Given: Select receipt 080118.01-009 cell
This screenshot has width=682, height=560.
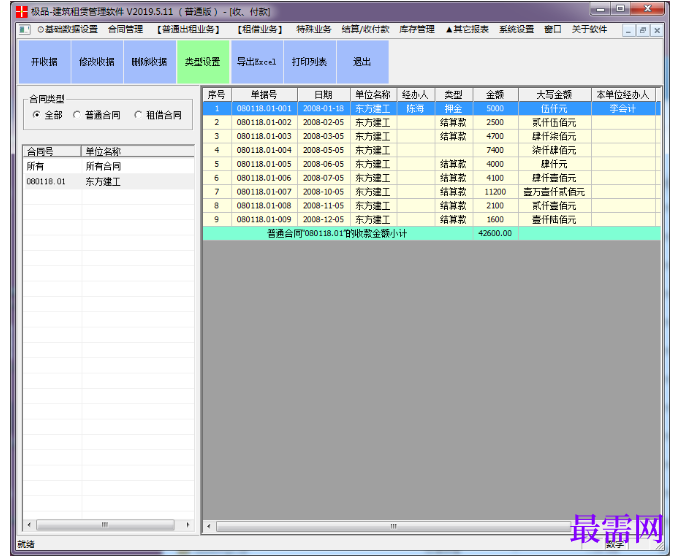Looking at the screenshot, I should tap(264, 220).
